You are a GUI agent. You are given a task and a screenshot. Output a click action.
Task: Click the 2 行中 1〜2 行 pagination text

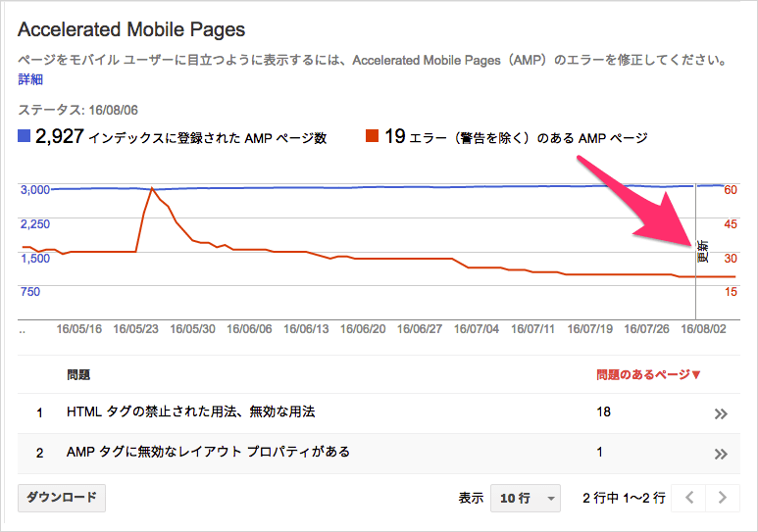[x=624, y=498]
